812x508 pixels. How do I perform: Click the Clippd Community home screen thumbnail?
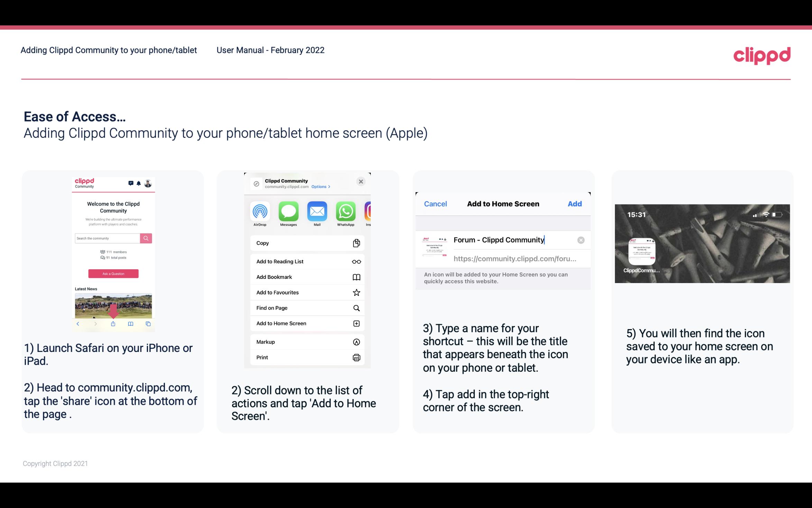[x=641, y=252]
